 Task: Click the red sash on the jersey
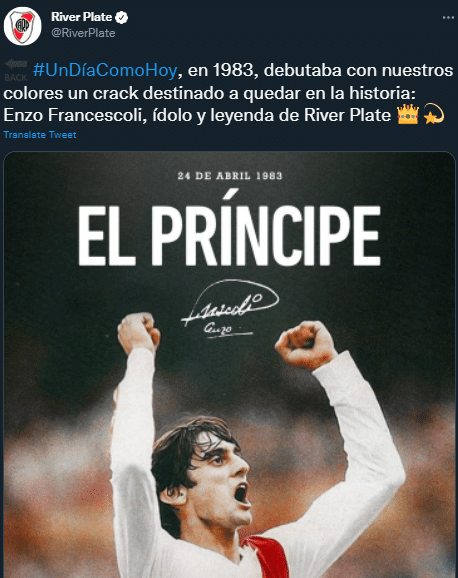click(x=266, y=557)
